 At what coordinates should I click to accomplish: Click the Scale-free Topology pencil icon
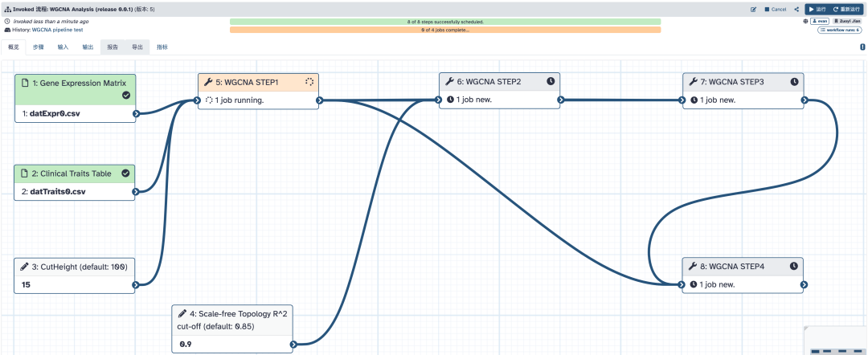[x=182, y=313]
